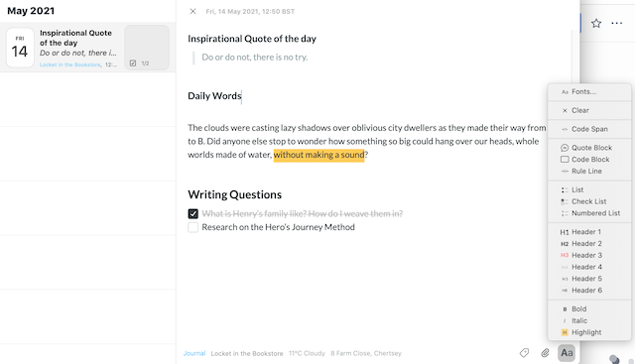Insert a Rule Line
Screen dimensions: 635x364
click(589, 172)
